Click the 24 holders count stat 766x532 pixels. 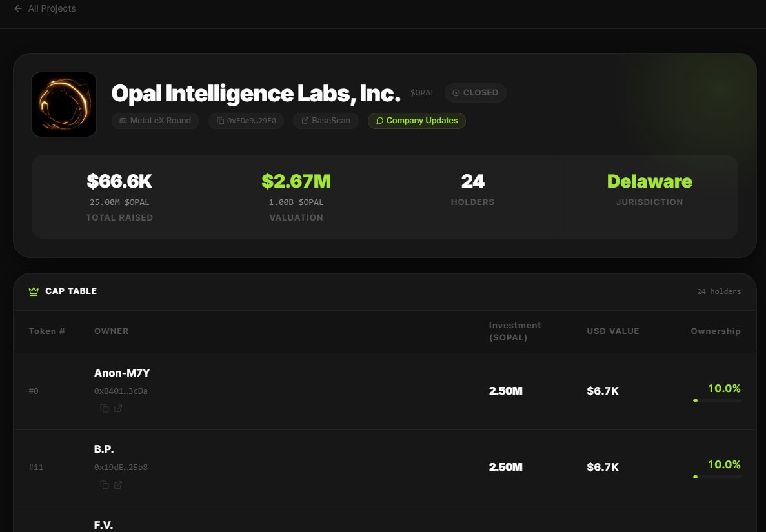473,181
